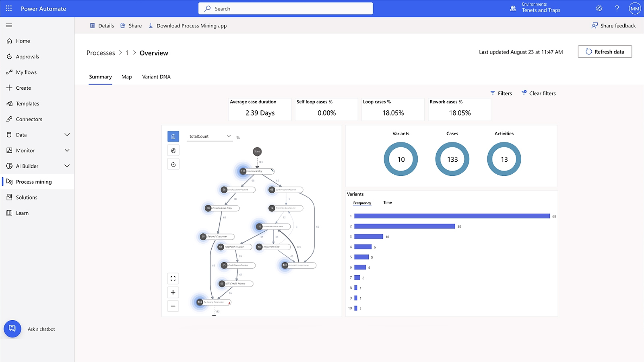
Task: Switch to the Map tab
Action: coord(126,77)
